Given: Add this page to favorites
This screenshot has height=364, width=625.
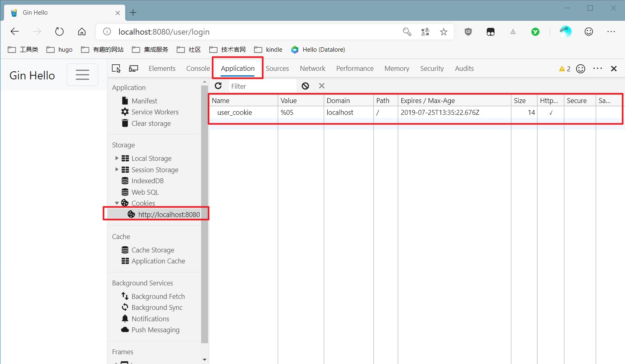Looking at the screenshot, I should coord(444,32).
